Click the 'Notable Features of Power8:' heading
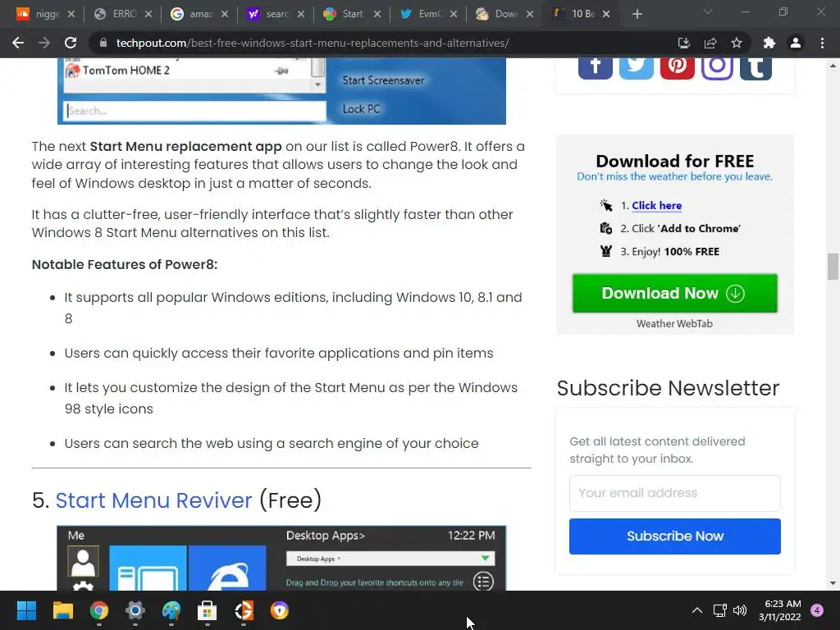840x630 pixels. (125, 265)
